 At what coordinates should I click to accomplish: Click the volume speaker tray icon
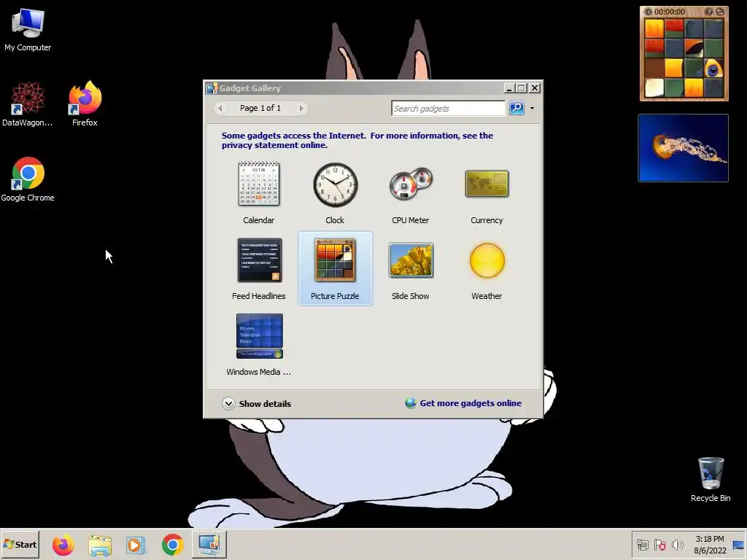[677, 544]
